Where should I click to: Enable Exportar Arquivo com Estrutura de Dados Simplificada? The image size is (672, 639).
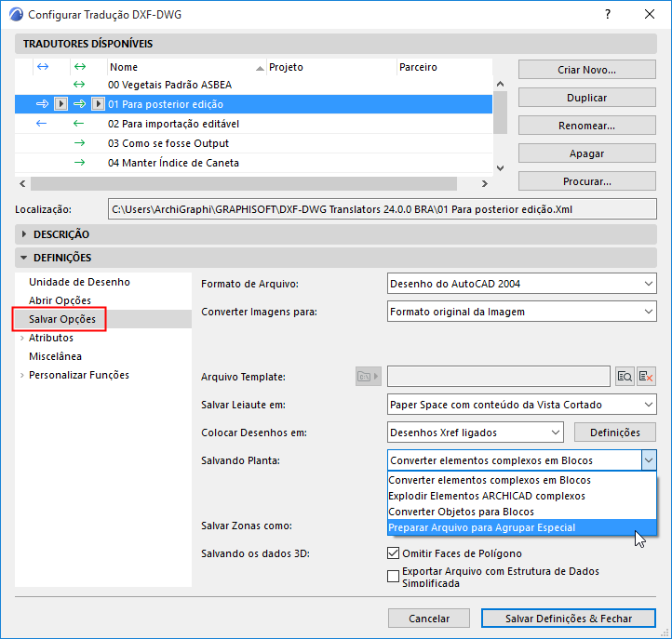click(x=393, y=576)
